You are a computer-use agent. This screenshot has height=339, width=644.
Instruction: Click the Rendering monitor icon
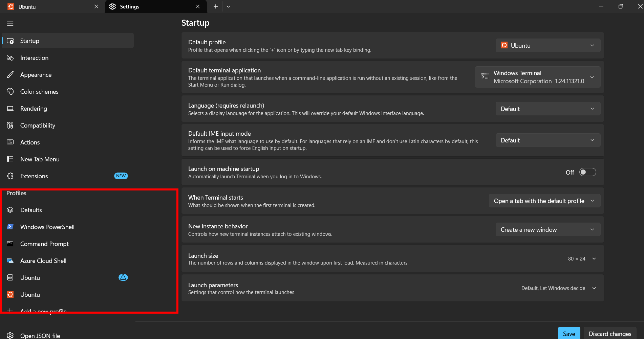(10, 109)
